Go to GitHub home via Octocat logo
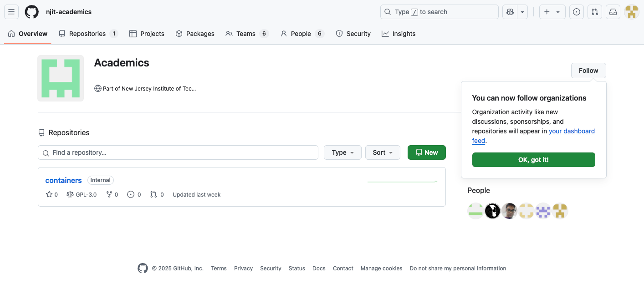The height and width of the screenshot is (289, 644). pos(32,12)
